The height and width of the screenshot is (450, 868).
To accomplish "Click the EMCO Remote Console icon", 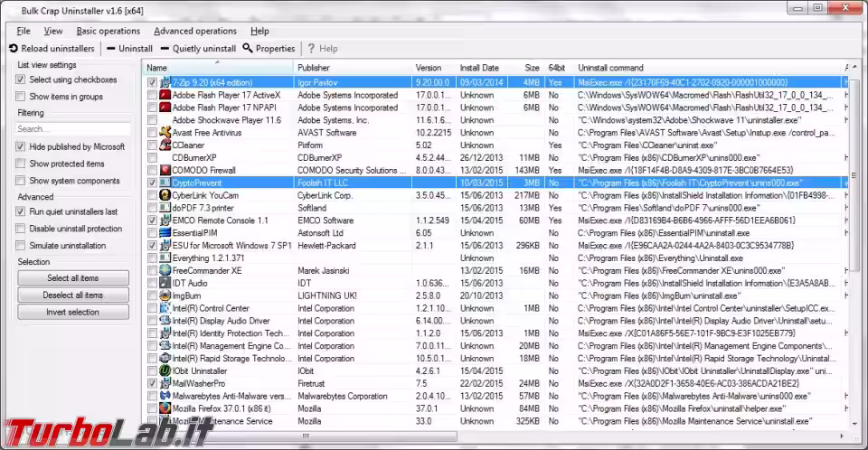I will pyautogui.click(x=165, y=220).
